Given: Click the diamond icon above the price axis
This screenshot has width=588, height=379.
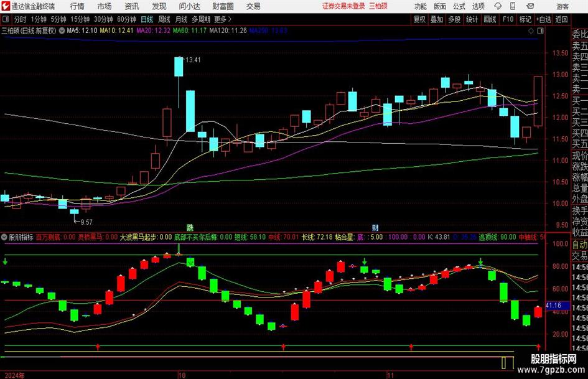Looking at the screenshot, I should pos(531,30).
